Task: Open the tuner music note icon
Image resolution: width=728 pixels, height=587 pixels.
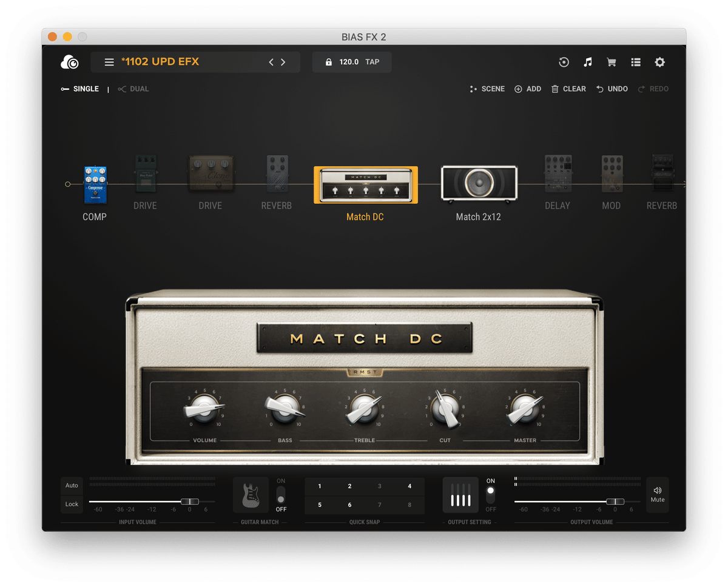Action: point(587,62)
